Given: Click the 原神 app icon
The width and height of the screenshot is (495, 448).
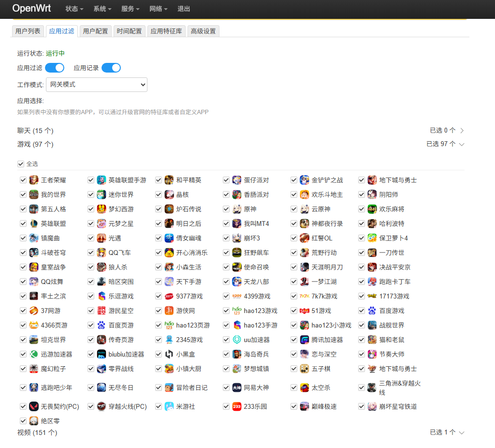Looking at the screenshot, I should point(237,209).
